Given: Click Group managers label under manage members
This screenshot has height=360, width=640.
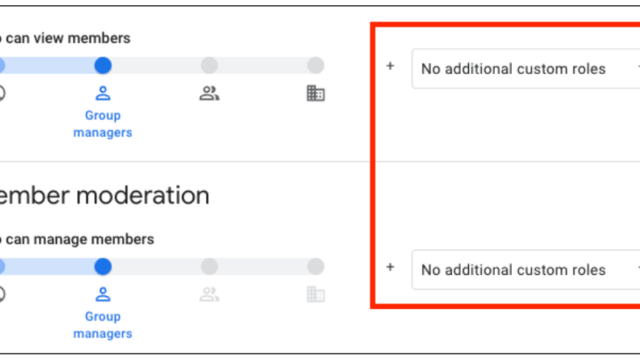Looking at the screenshot, I should 103,325.
